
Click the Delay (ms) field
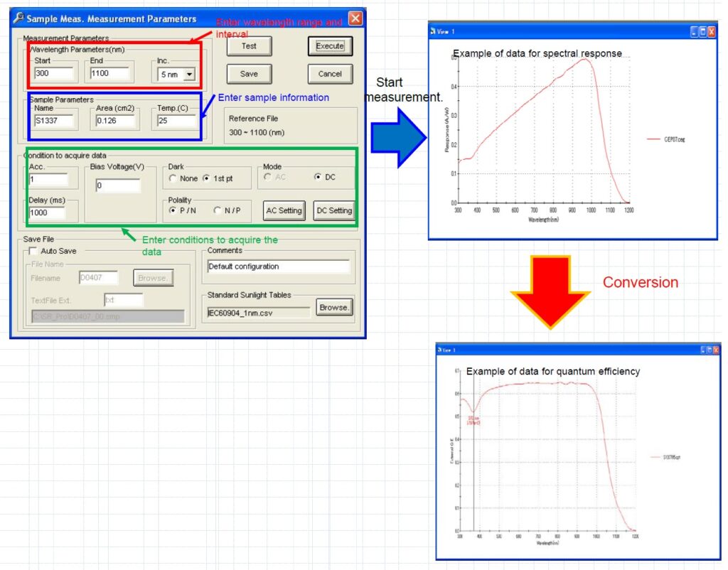point(47,213)
